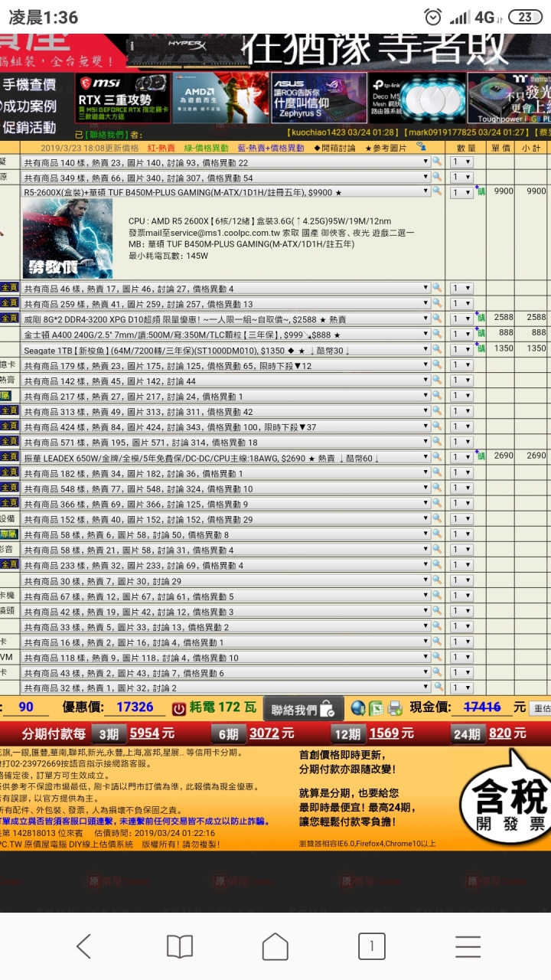Click the 紅-熱賣 legend text
The image size is (551, 980).
click(161, 148)
